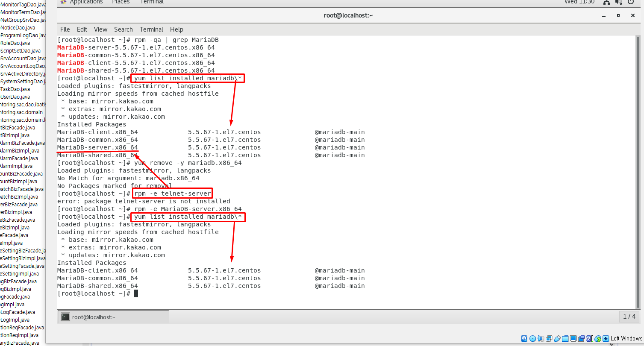Open the Search menu of the terminal
Screen dimensions: 644x346
pos(124,29)
